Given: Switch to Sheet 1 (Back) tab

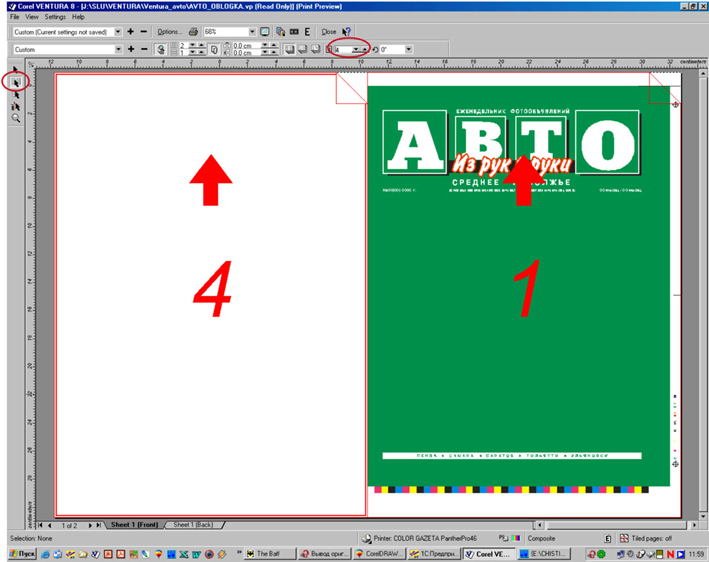Looking at the screenshot, I should coord(193,525).
